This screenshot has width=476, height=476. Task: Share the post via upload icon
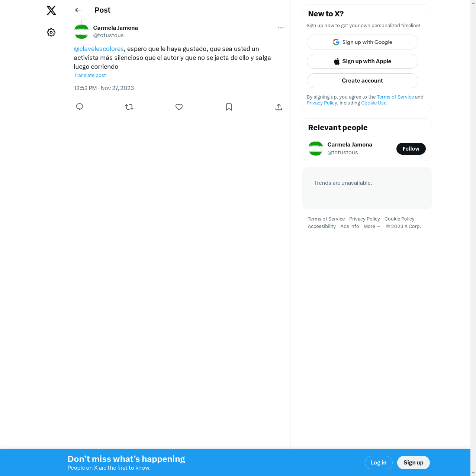tap(279, 107)
